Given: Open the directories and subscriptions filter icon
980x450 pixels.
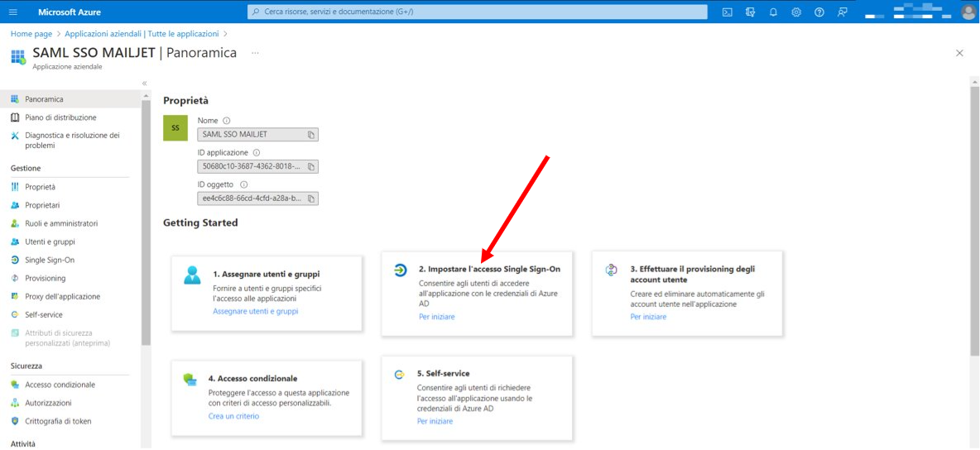Looking at the screenshot, I should (750, 12).
